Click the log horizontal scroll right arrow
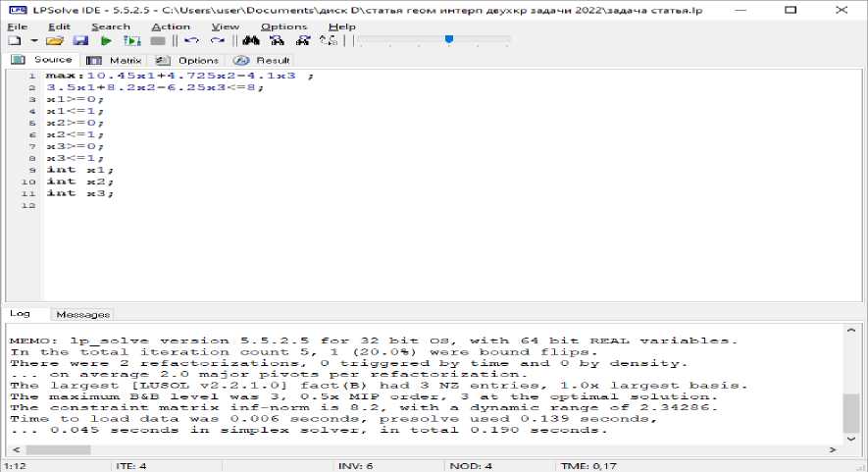Screen dimensions: 868x472 click(x=833, y=449)
